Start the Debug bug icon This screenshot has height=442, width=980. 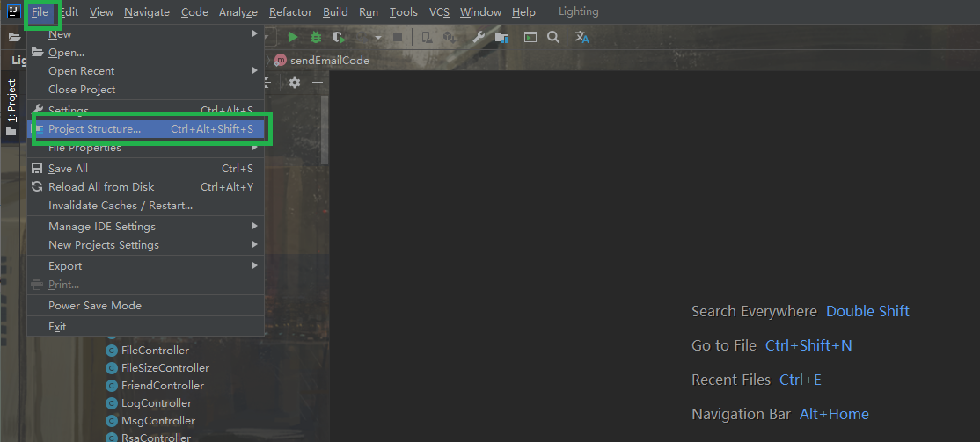click(316, 38)
